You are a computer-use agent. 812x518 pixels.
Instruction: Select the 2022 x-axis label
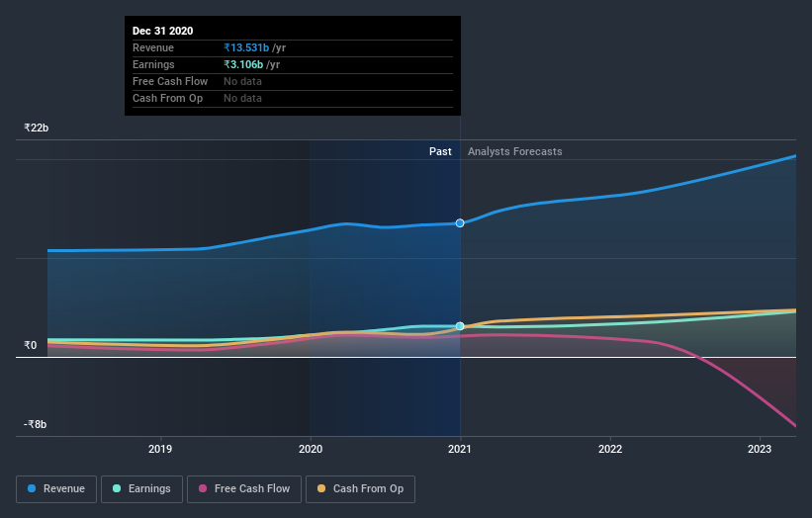[x=610, y=449]
